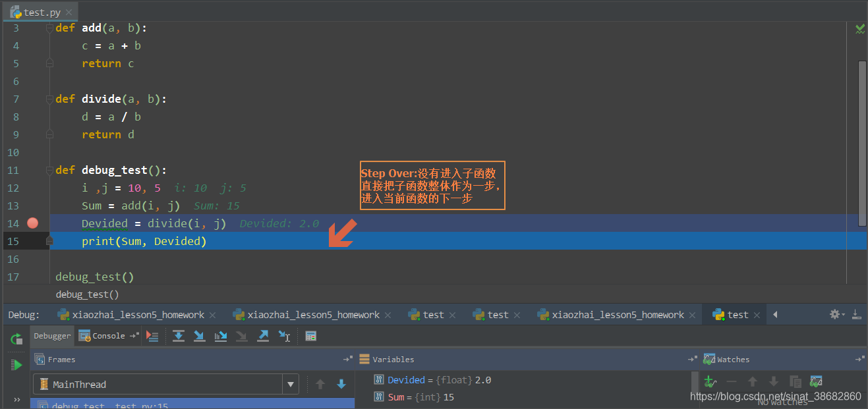Click editor vertical scrollbar

[862, 143]
